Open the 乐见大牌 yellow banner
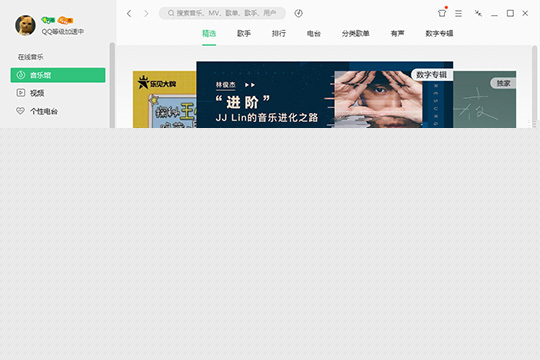The height and width of the screenshot is (360, 540). tap(165, 100)
